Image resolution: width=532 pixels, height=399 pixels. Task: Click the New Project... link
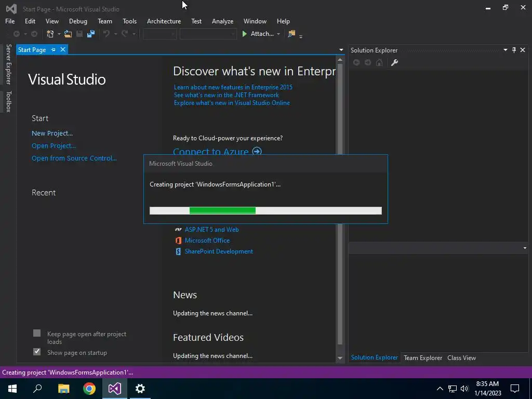[52, 134]
